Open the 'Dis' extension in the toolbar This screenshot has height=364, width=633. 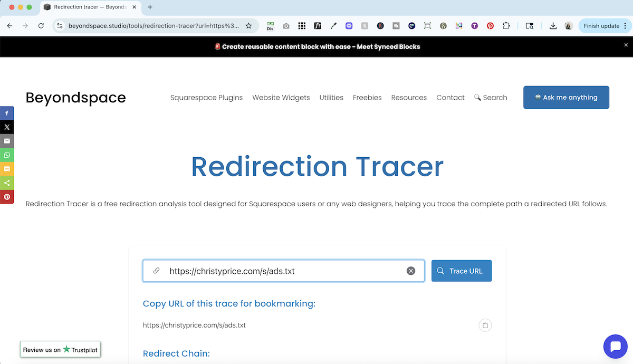(x=270, y=25)
